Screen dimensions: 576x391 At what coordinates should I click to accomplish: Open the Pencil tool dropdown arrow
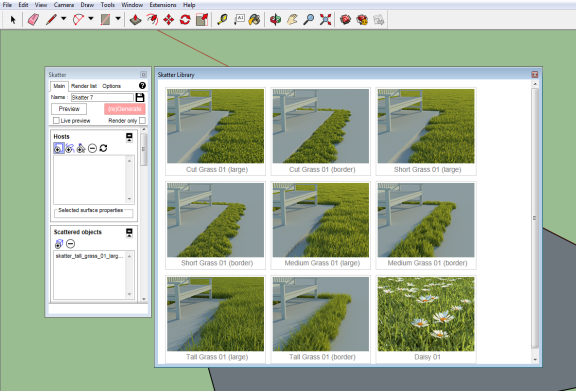64,18
